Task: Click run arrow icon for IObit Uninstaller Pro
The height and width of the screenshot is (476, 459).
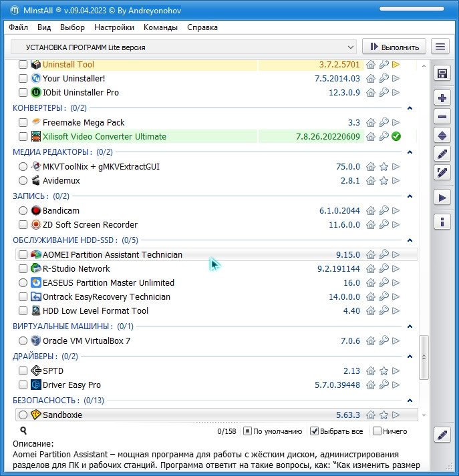Action: pos(396,92)
